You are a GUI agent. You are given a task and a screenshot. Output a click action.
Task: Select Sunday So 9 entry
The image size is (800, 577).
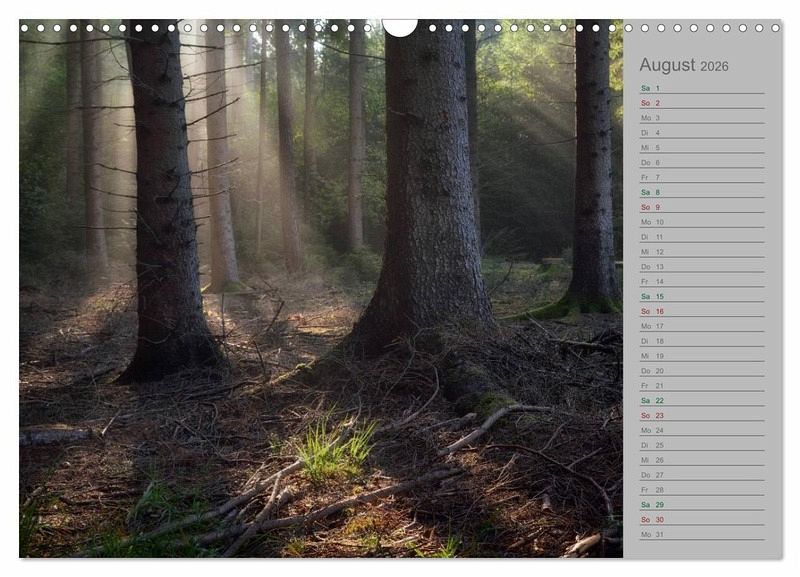[701, 207]
